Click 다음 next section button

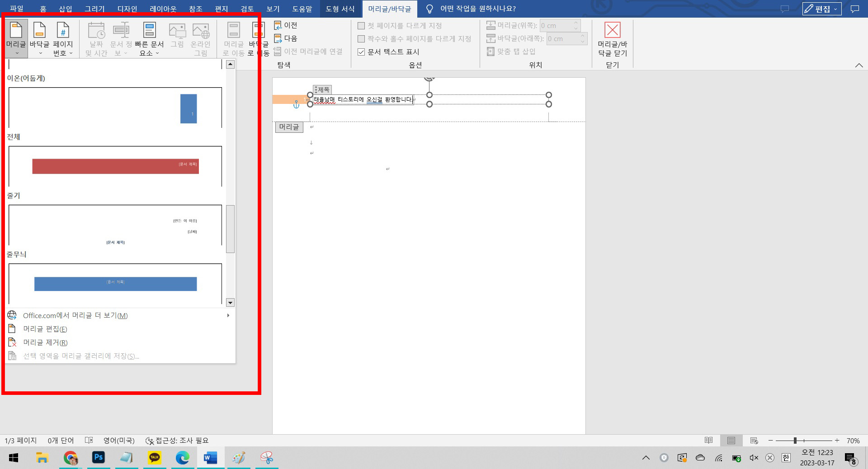pos(286,38)
